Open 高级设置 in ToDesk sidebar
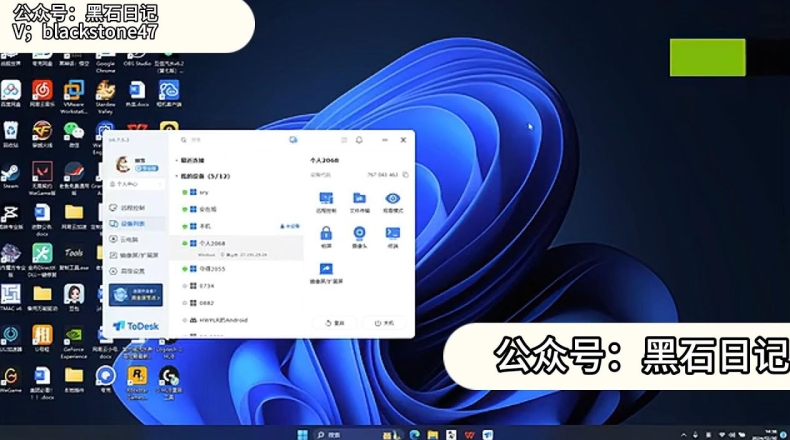 click(128, 271)
